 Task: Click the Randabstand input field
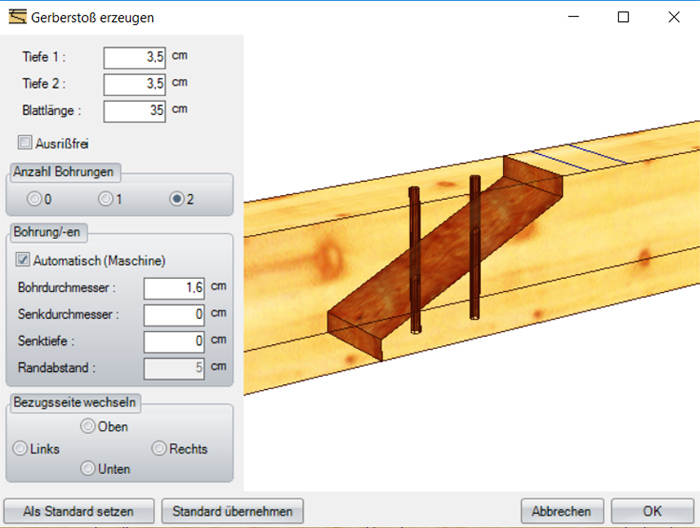tap(174, 369)
